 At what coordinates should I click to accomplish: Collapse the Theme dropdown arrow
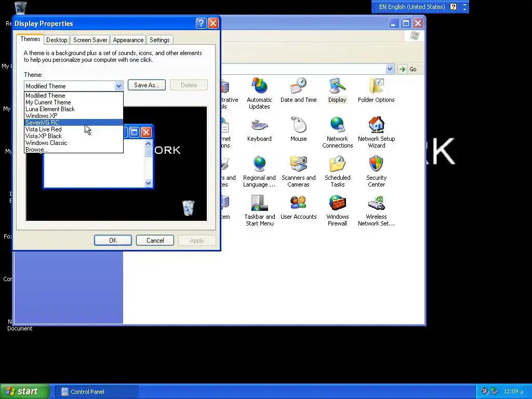coord(118,86)
